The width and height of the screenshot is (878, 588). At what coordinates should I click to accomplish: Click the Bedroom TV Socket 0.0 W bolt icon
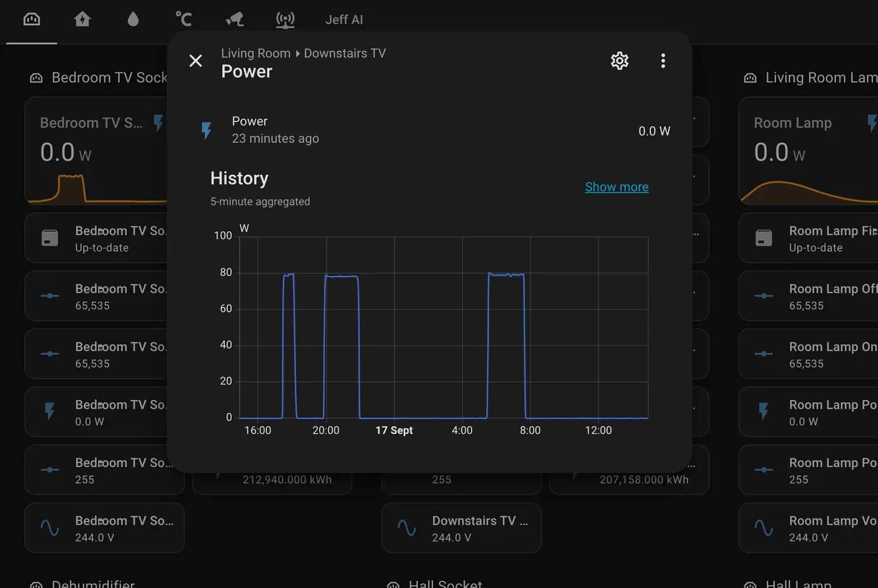point(50,412)
